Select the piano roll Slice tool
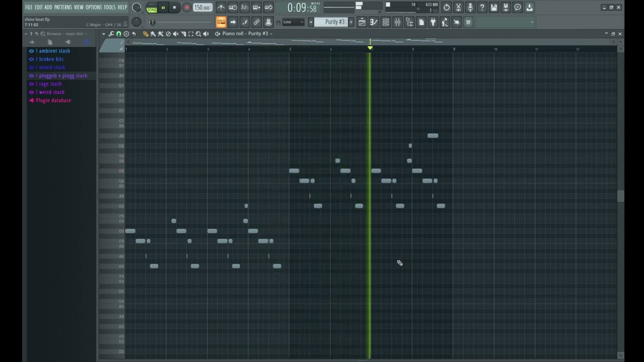 (184, 34)
